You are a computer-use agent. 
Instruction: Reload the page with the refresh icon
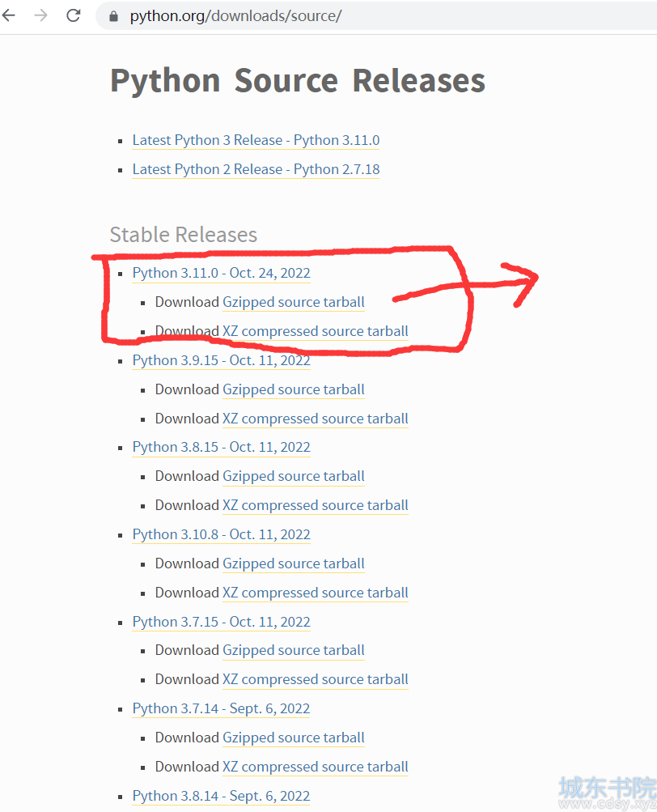click(x=74, y=15)
